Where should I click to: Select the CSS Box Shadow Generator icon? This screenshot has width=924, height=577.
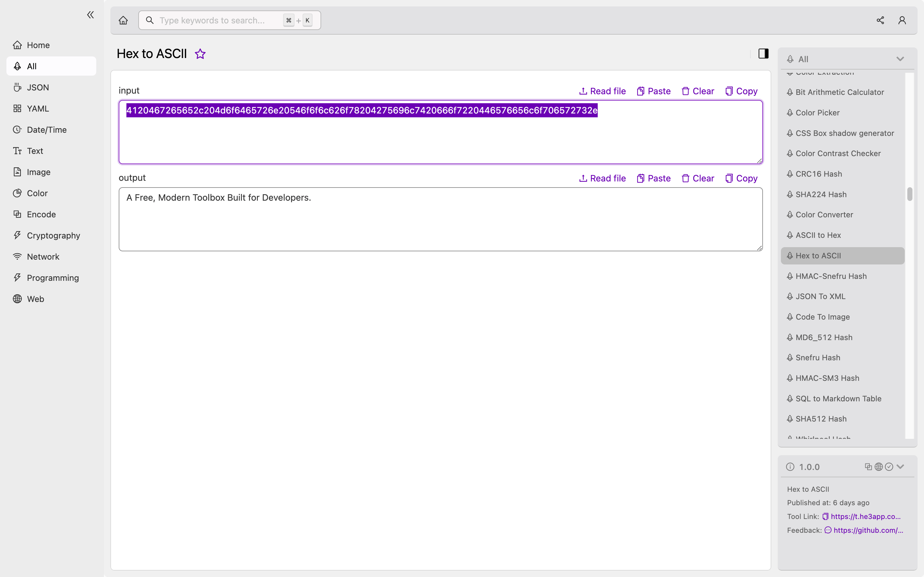[x=790, y=133]
